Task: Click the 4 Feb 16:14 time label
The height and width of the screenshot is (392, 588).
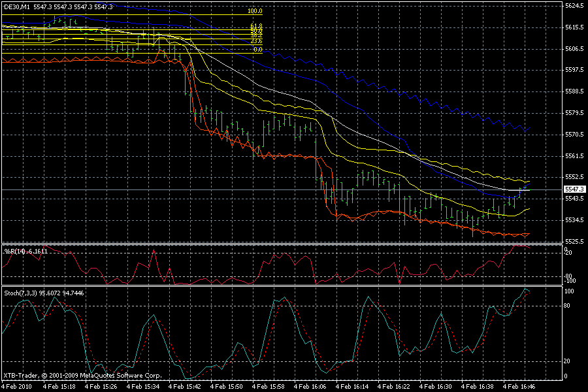Action: click(351, 386)
